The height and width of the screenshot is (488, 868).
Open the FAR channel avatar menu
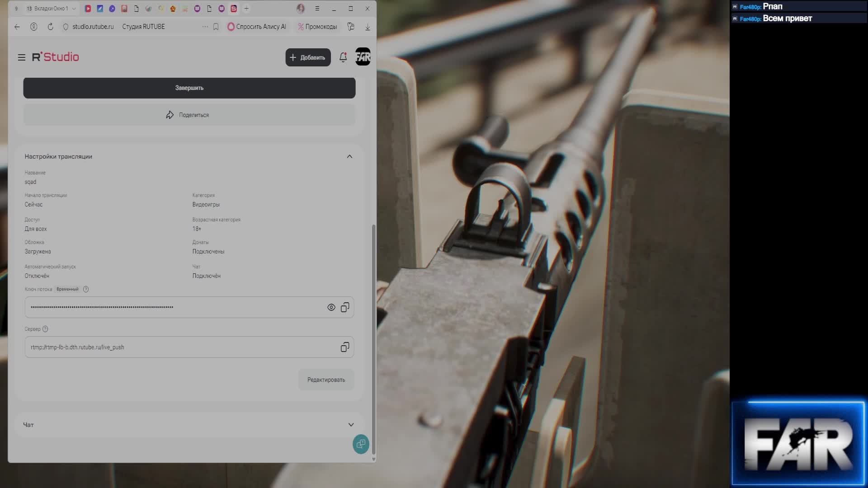tap(363, 57)
